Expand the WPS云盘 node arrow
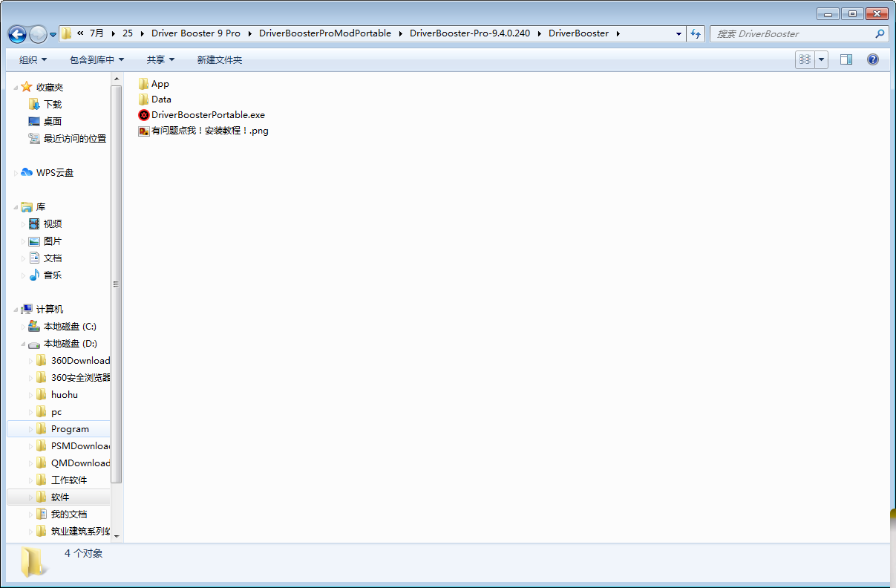896x588 pixels. click(x=16, y=173)
